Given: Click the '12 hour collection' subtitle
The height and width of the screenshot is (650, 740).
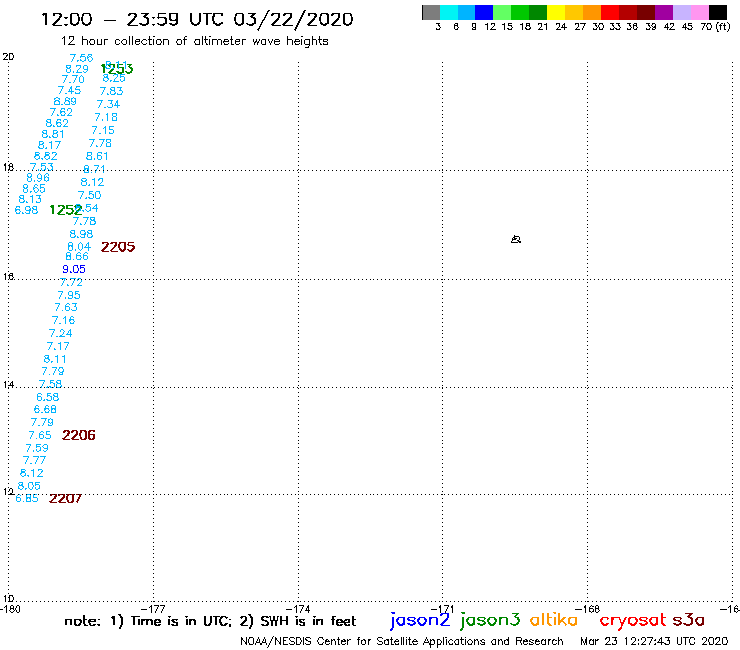Looking at the screenshot, I should pyautogui.click(x=194, y=42).
